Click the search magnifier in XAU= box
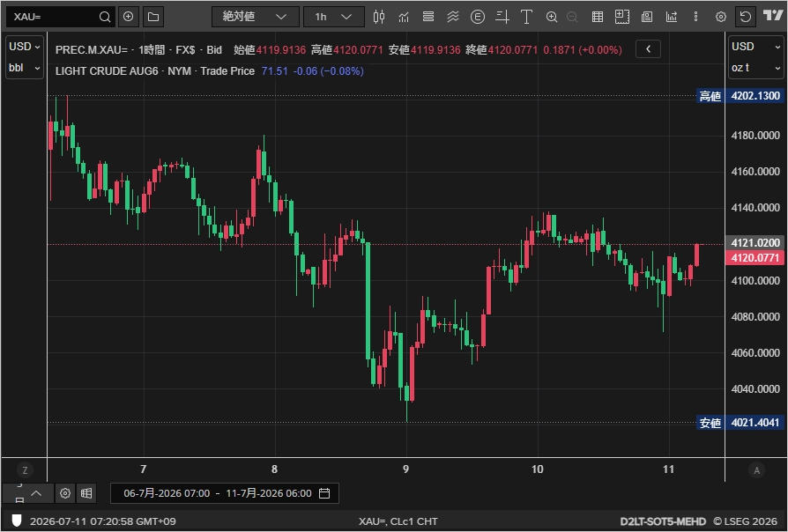The width and height of the screenshot is (788, 532). tap(105, 17)
